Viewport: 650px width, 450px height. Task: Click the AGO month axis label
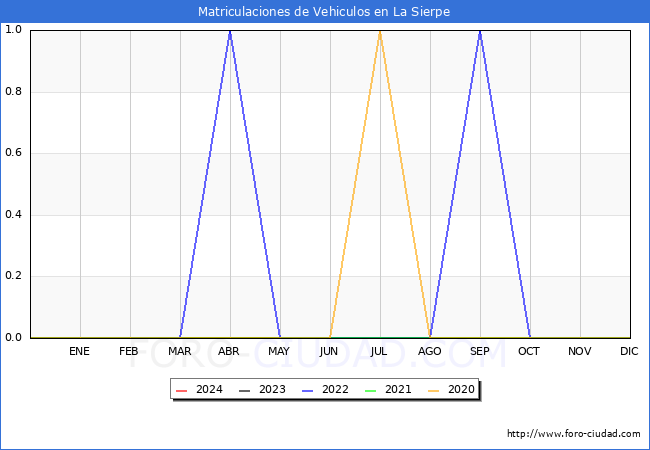429,351
